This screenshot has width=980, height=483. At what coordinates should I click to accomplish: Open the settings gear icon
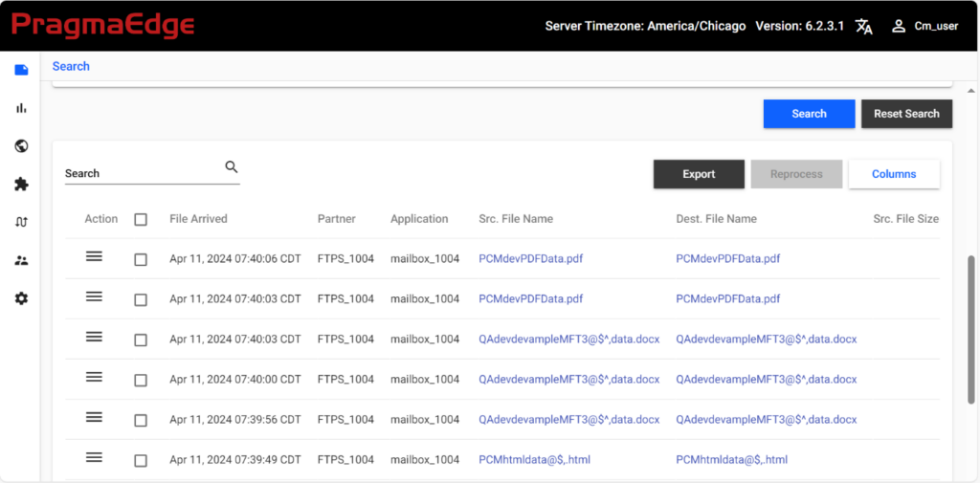point(21,298)
